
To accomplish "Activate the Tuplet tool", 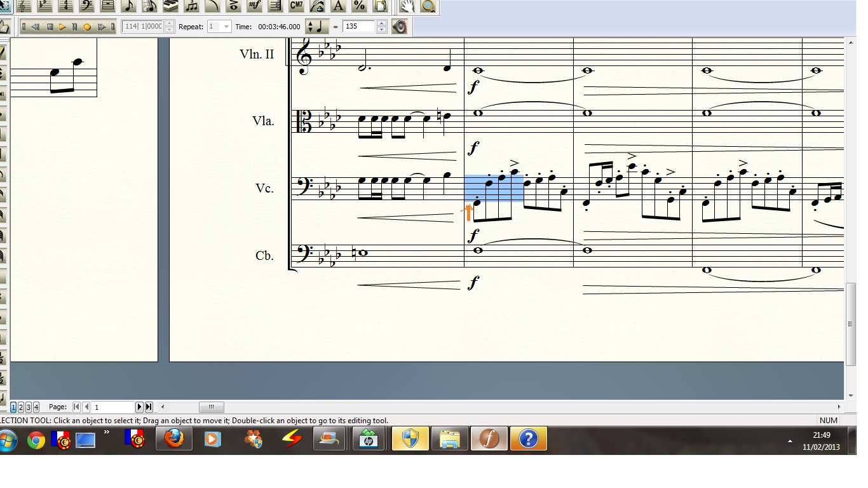I will [x=191, y=6].
